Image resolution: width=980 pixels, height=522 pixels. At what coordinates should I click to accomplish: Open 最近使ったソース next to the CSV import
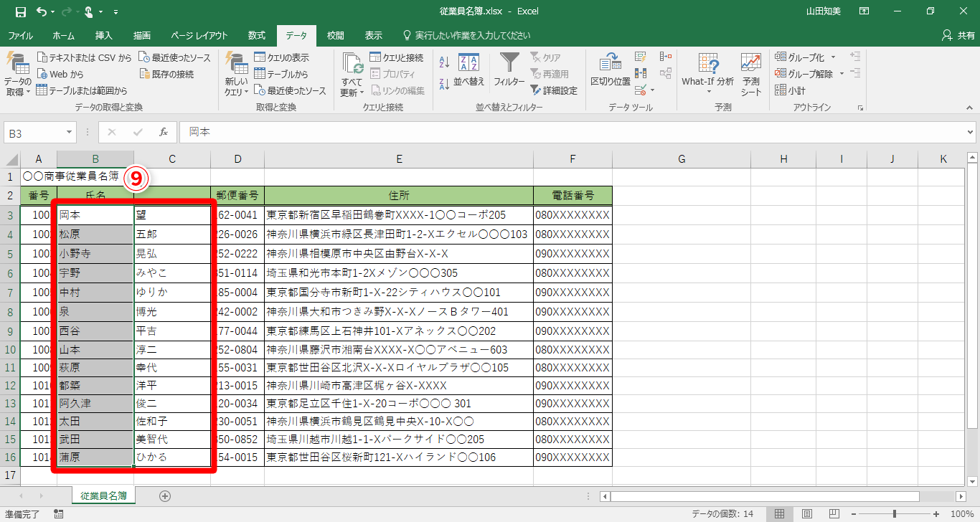[x=175, y=57]
